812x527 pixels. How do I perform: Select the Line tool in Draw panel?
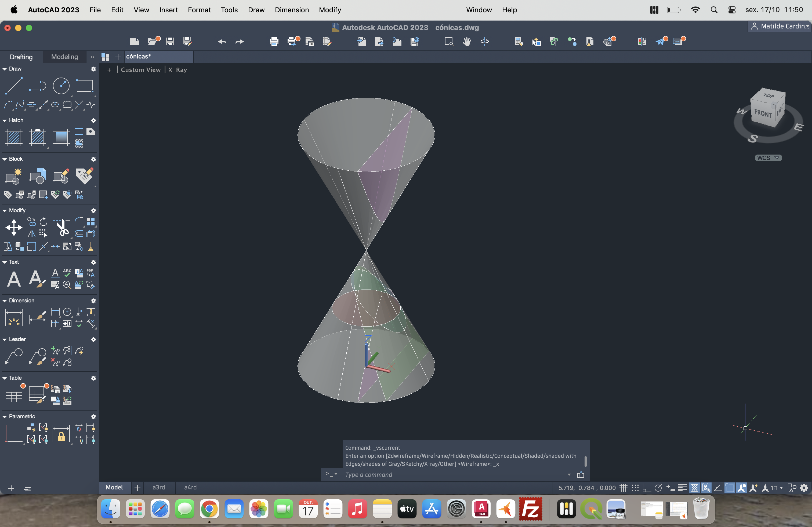(14, 86)
